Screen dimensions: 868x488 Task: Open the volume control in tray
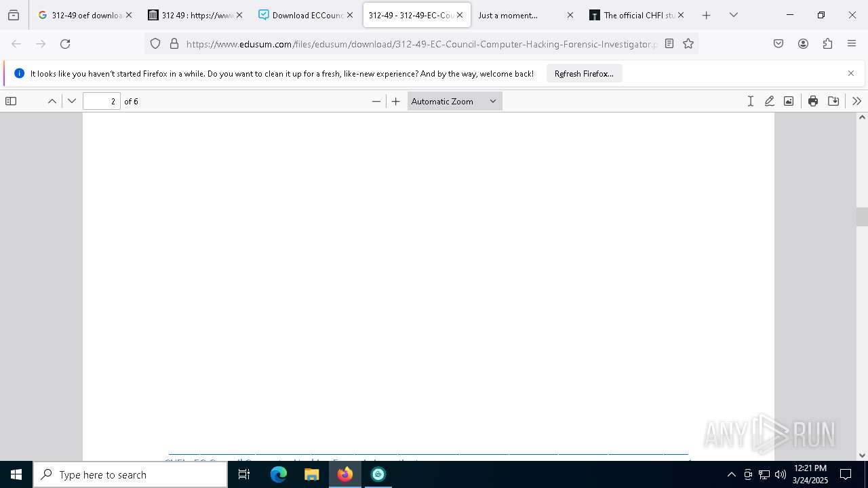pyautogui.click(x=781, y=474)
